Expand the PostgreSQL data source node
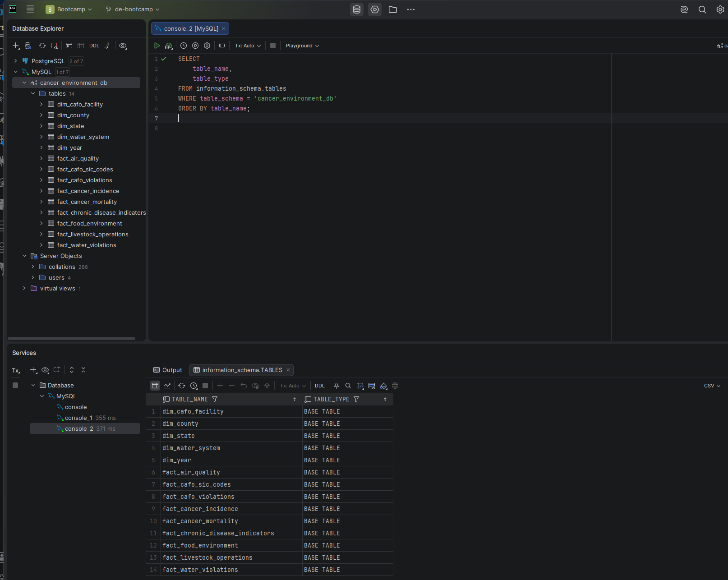The width and height of the screenshot is (728, 580). [x=16, y=61]
